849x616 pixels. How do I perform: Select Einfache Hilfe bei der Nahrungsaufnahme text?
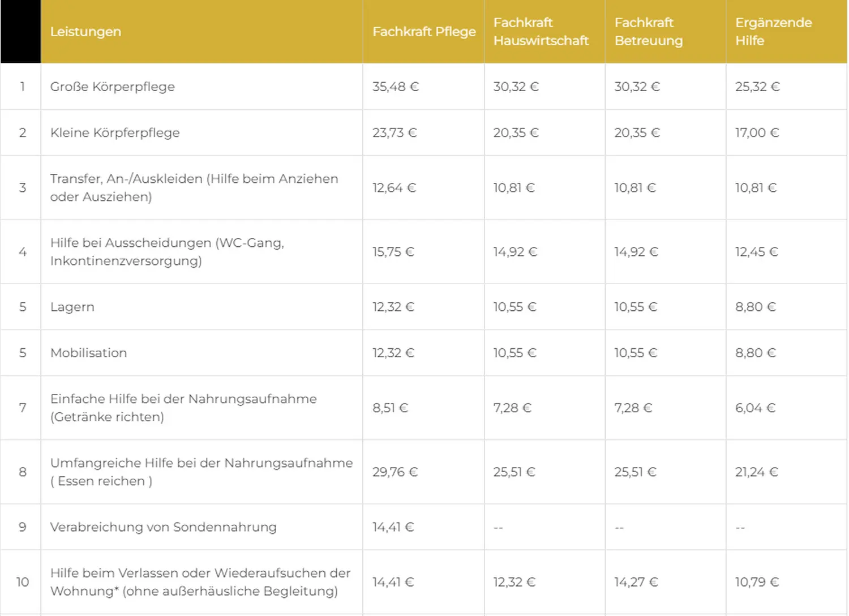coord(183,408)
